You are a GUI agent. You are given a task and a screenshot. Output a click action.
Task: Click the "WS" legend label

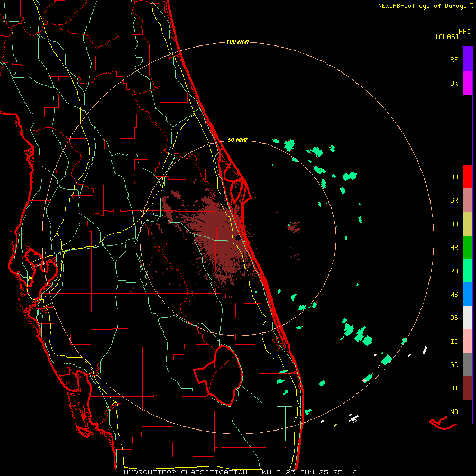coord(454,294)
